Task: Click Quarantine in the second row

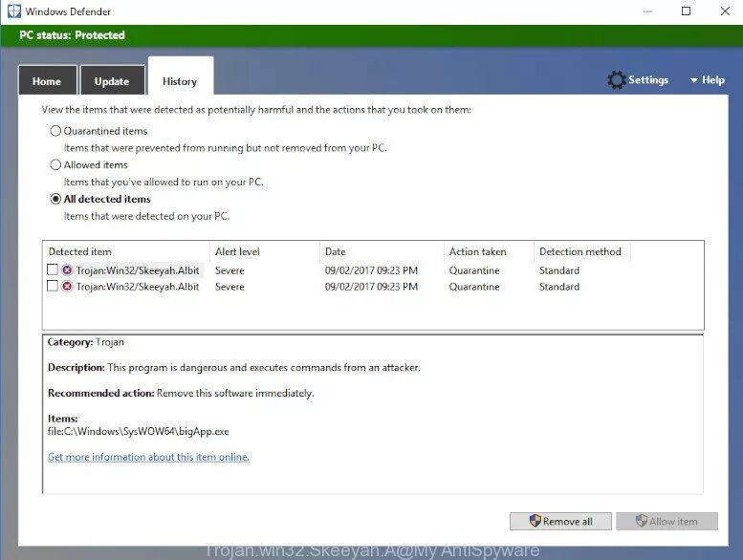Action: click(x=474, y=287)
